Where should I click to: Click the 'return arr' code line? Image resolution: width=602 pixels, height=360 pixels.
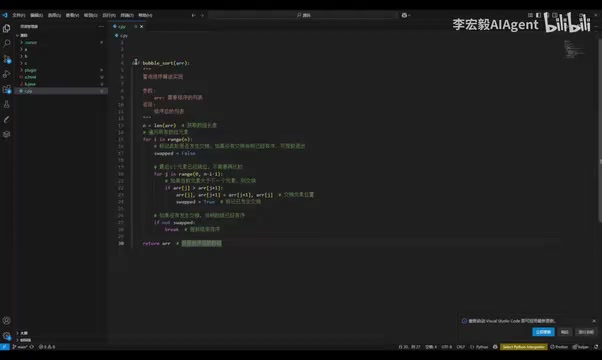[x=156, y=243]
